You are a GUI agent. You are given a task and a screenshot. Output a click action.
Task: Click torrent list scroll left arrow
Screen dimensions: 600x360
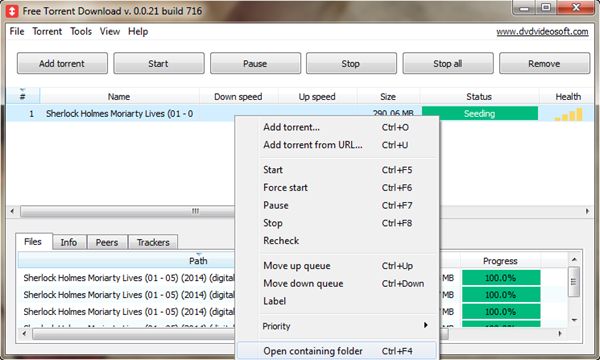pyautogui.click(x=12, y=211)
